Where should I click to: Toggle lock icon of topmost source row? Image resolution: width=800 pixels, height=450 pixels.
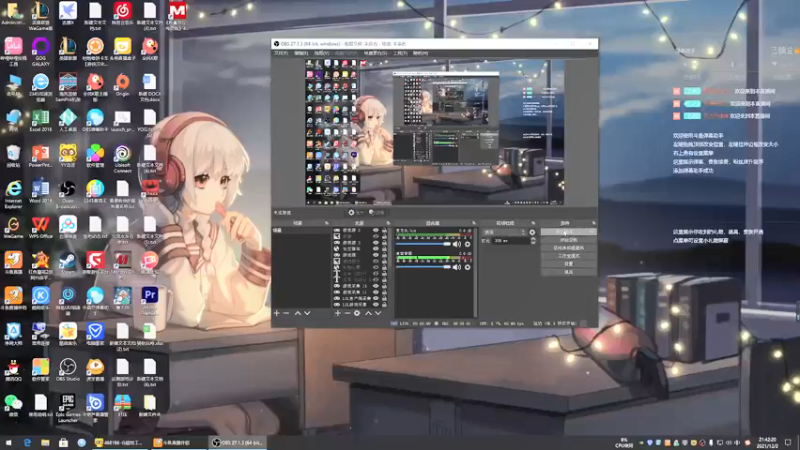click(384, 230)
